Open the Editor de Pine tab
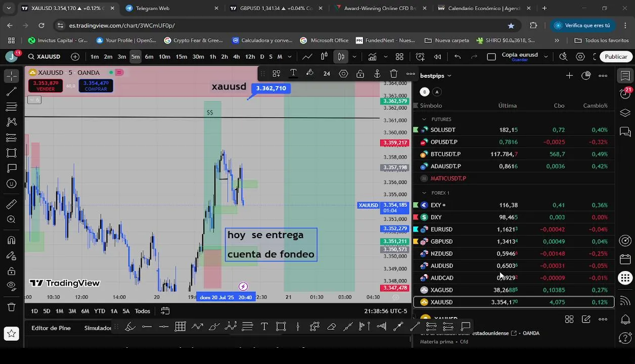Viewport: 635px width, 364px height. point(51,328)
